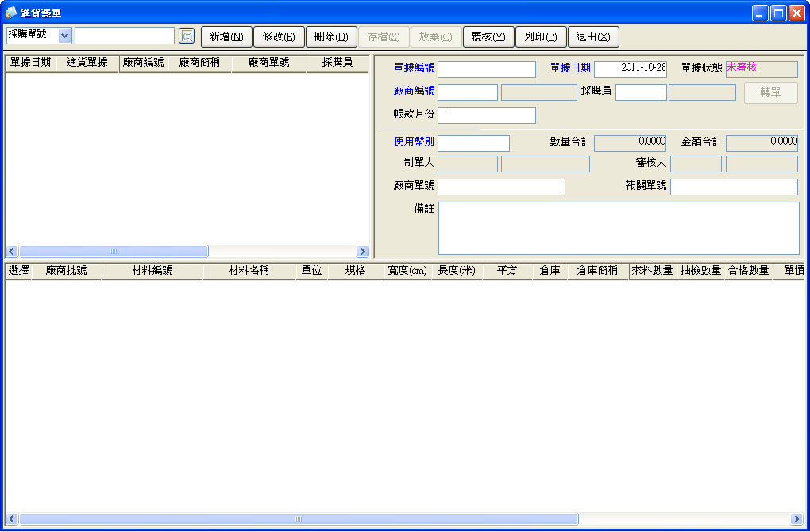Click inside the 備註 remarks text area
Screen dimensions: 810x532
click(619, 229)
